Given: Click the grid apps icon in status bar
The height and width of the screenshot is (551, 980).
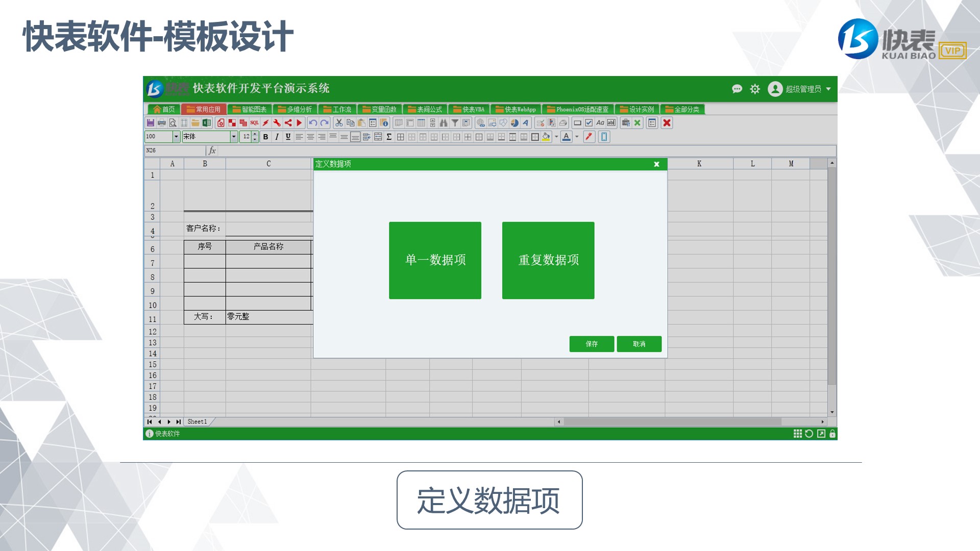Looking at the screenshot, I should 797,434.
